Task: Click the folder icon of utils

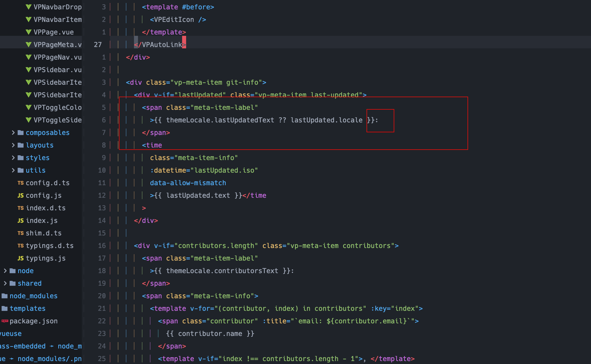Action: pyautogui.click(x=21, y=170)
